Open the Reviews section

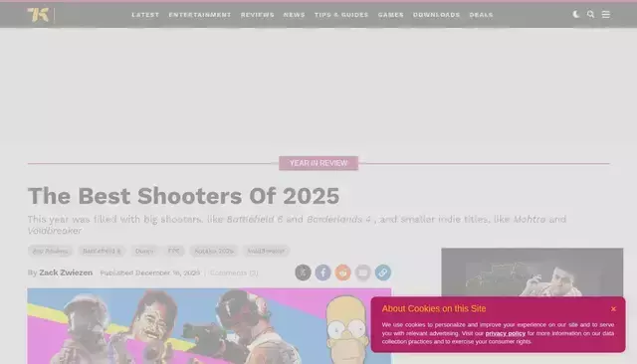coord(257,15)
